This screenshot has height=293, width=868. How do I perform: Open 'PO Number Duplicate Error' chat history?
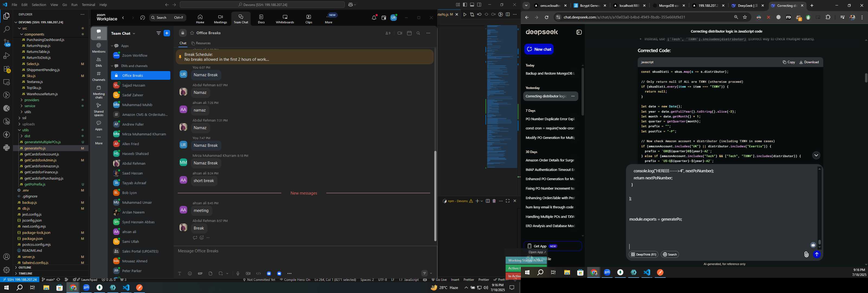tap(550, 119)
